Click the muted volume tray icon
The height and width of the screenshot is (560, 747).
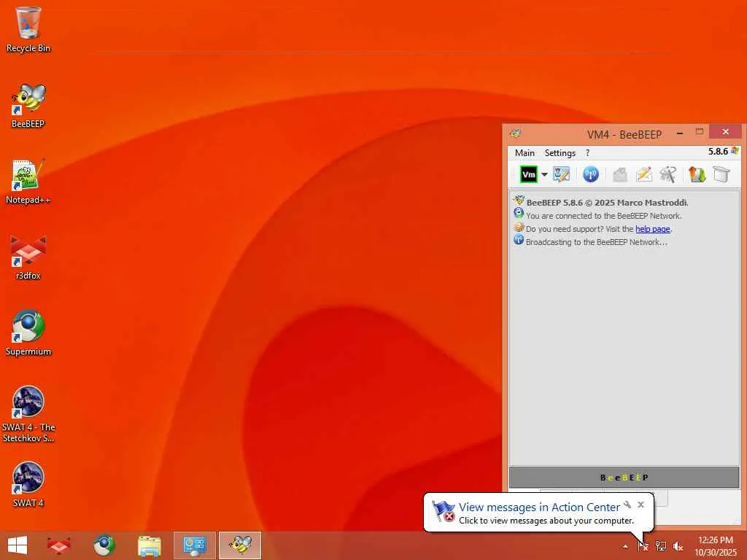678,546
